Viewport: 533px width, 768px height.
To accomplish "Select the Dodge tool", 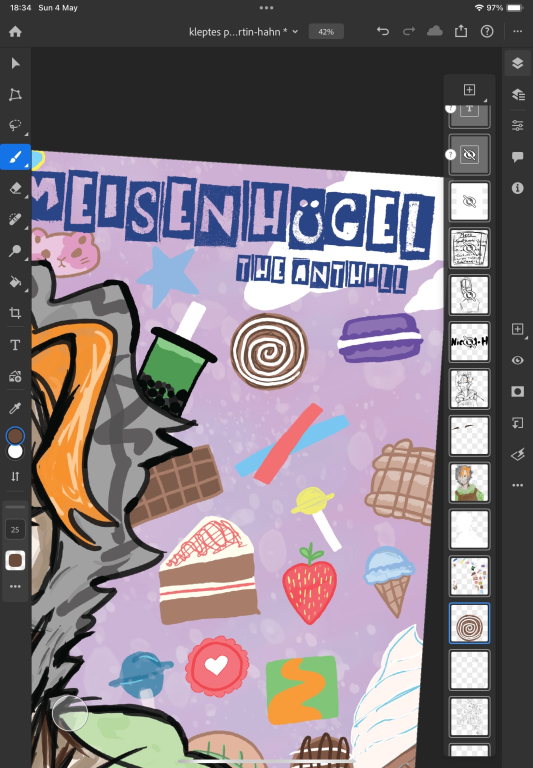I will (x=15, y=251).
